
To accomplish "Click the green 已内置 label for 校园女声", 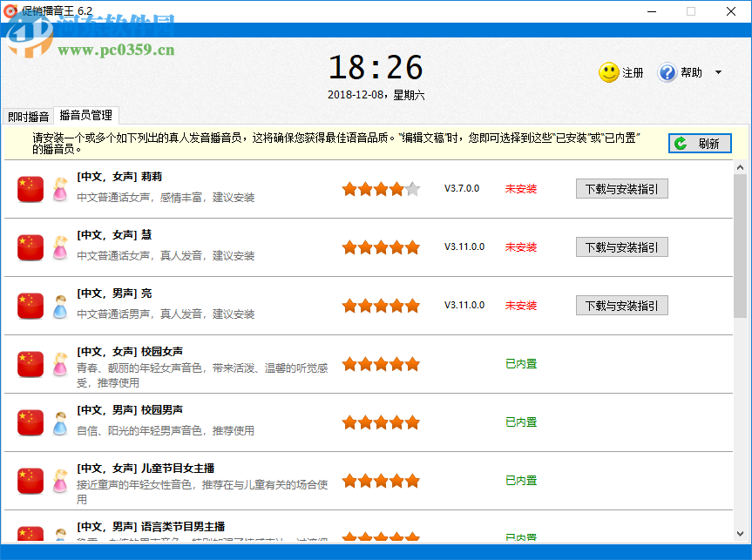I will coord(520,363).
